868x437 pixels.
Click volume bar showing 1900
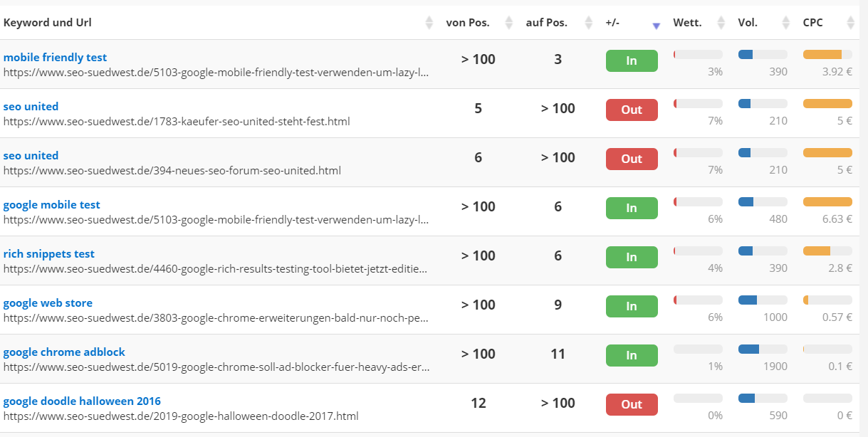(x=763, y=349)
